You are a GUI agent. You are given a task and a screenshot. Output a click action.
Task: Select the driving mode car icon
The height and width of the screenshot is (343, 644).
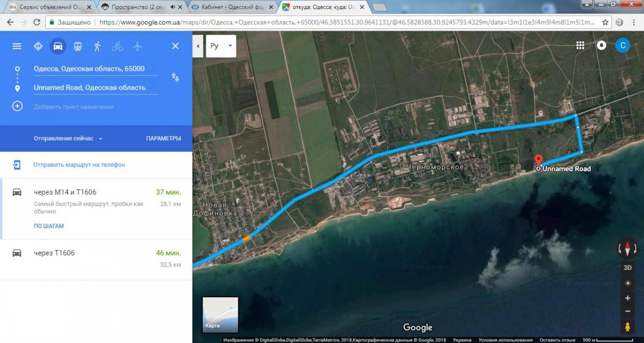click(58, 46)
